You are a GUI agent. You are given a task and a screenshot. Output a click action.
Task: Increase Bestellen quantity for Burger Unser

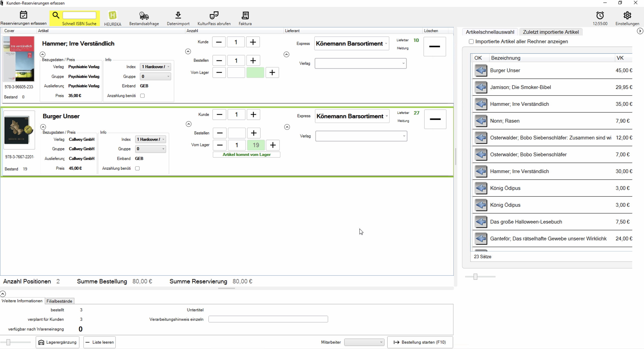click(254, 133)
